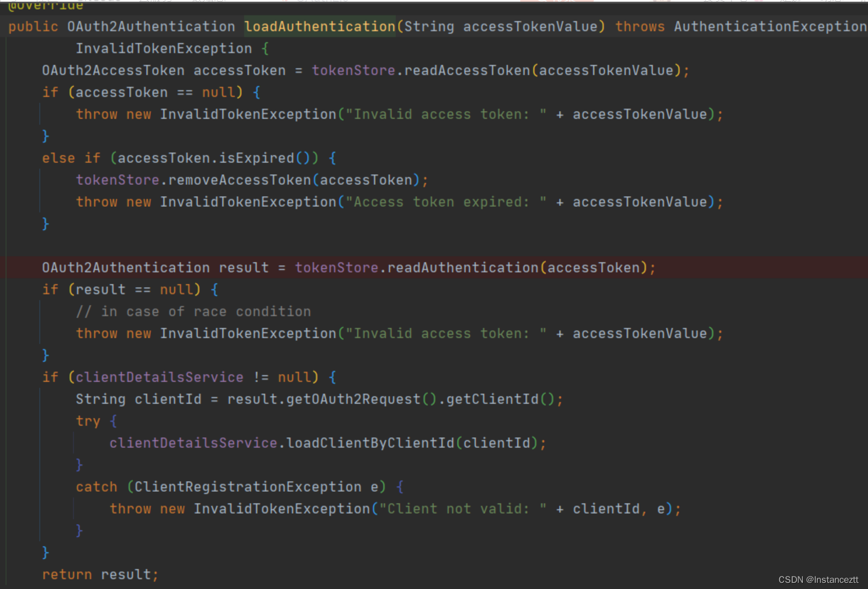
Task: Click the loadAuthentication method name
Action: [x=320, y=26]
